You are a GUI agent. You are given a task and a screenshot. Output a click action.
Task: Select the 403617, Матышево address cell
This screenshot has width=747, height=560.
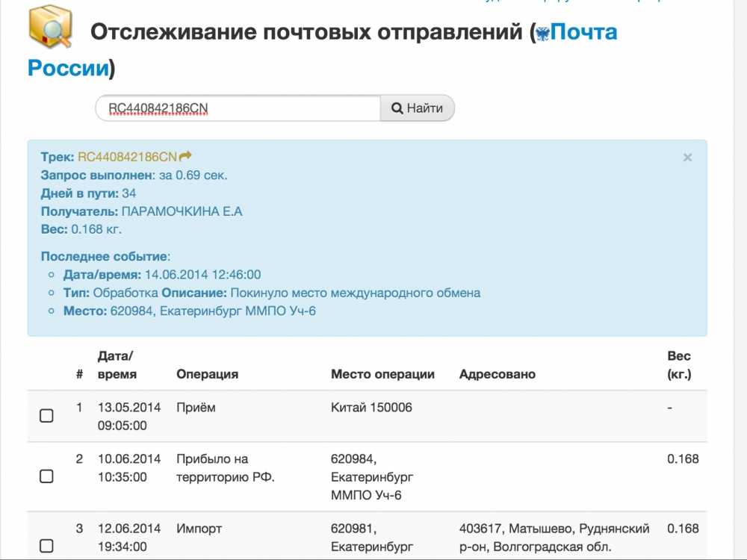point(554,537)
